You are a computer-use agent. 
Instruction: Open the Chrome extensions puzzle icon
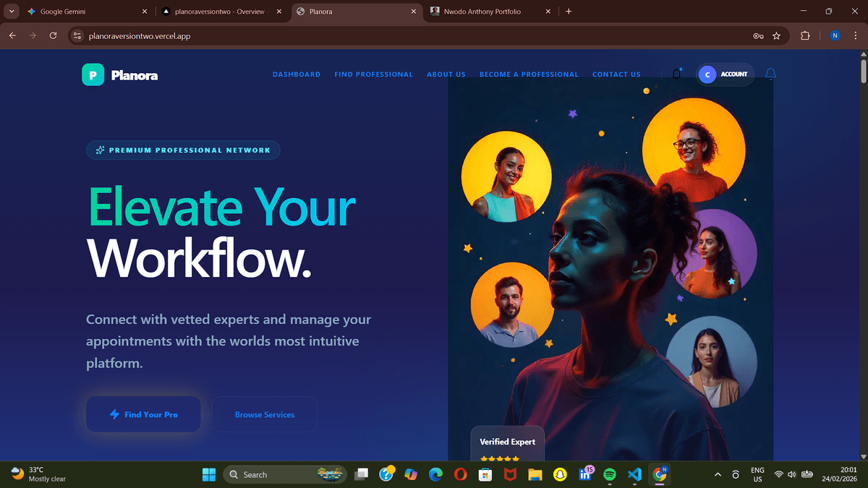point(805,35)
